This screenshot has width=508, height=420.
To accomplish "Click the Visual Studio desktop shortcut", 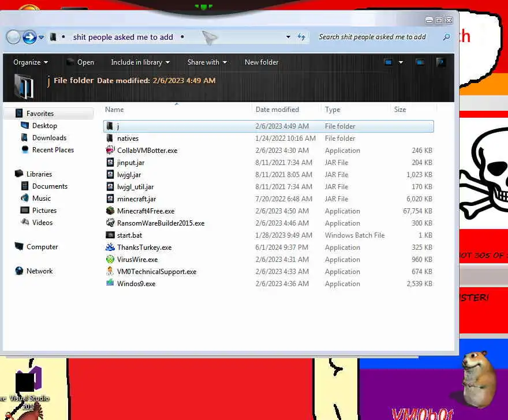I will point(29,387).
